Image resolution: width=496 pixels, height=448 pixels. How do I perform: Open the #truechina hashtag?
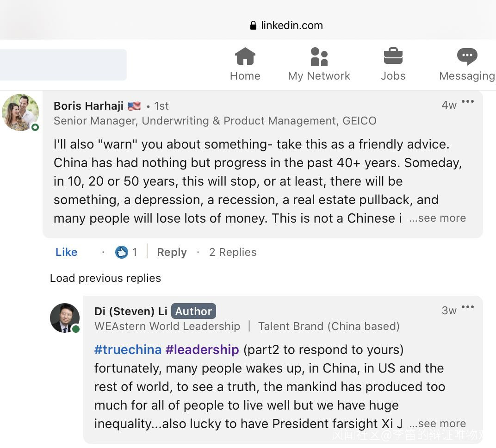pyautogui.click(x=128, y=350)
